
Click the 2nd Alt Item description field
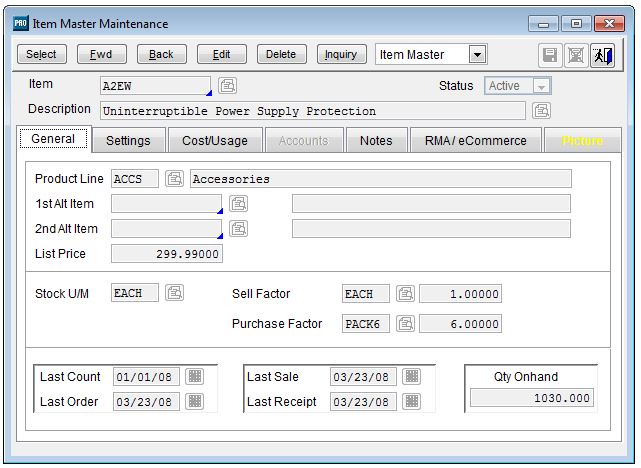[x=431, y=229]
